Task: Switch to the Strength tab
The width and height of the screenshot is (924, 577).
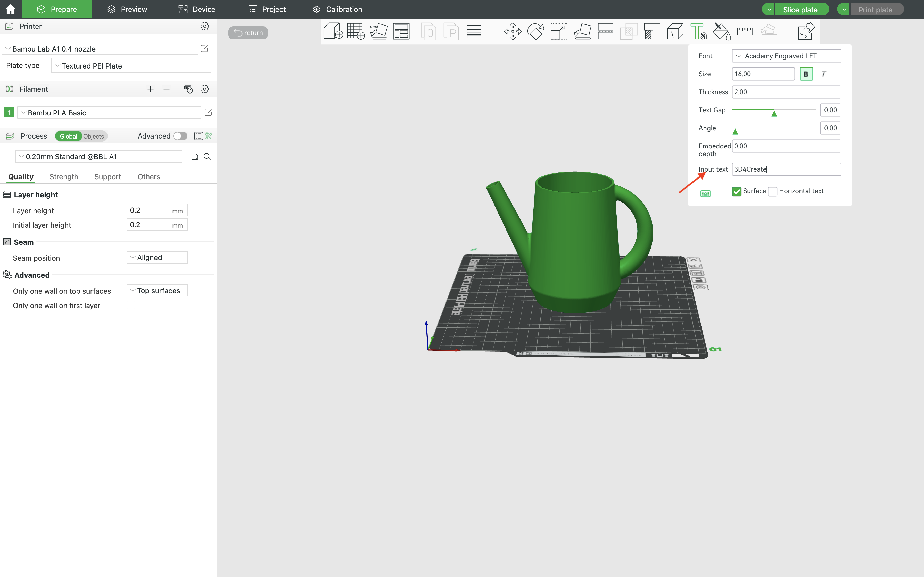Action: (64, 177)
